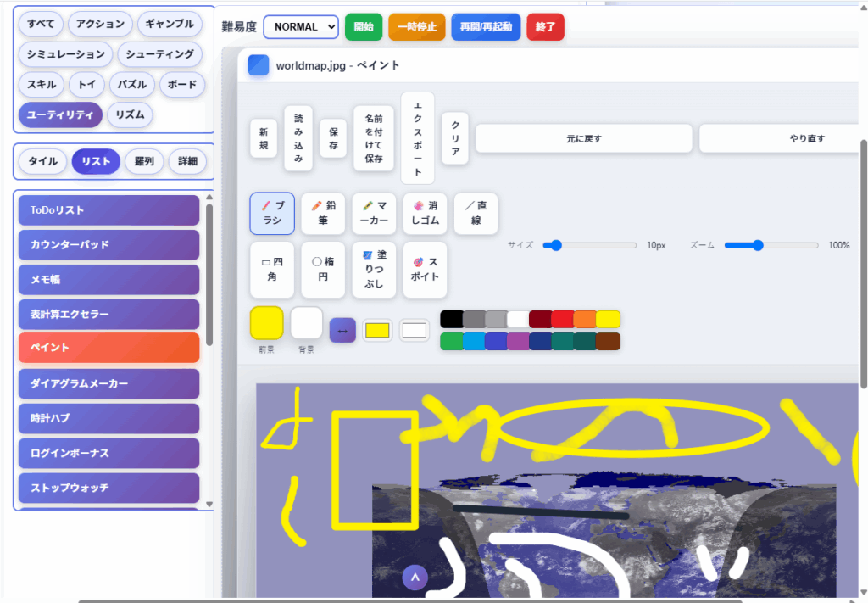
Task: Choose the マーカー marker tool
Action: (374, 213)
